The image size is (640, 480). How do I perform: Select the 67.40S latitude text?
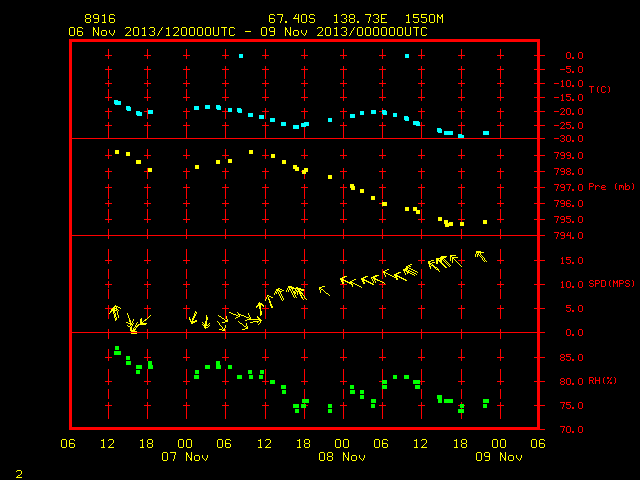(292, 19)
